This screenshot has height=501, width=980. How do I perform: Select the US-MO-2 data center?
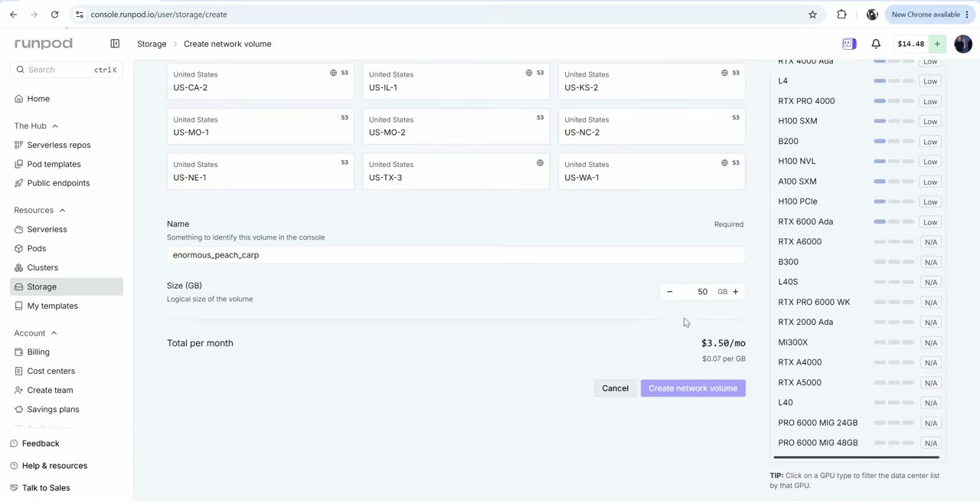pyautogui.click(x=456, y=126)
